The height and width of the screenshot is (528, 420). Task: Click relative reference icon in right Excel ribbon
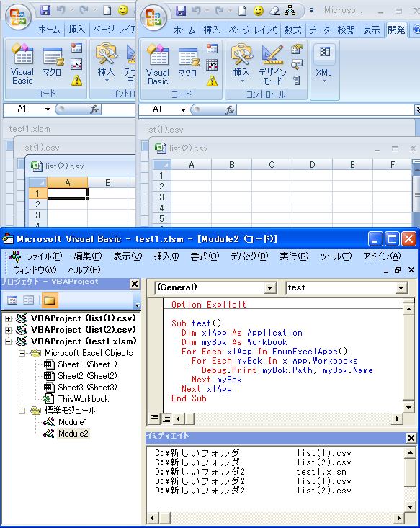[x=212, y=65]
